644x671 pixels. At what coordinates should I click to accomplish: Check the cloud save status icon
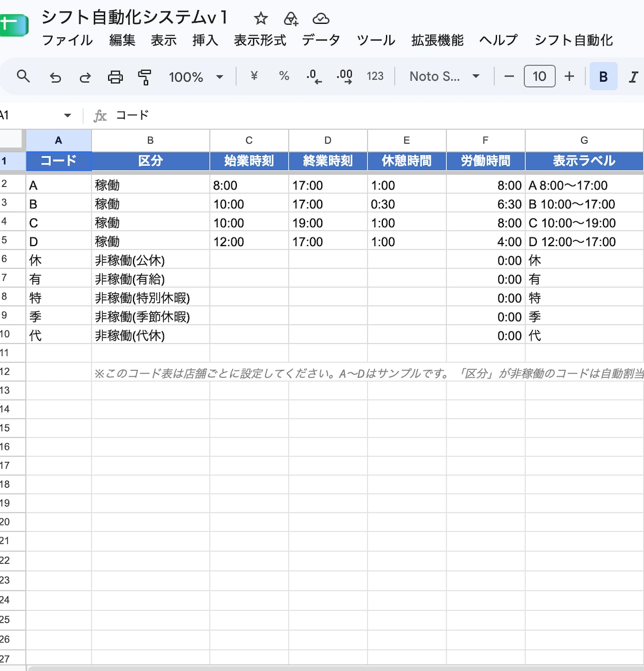(321, 19)
